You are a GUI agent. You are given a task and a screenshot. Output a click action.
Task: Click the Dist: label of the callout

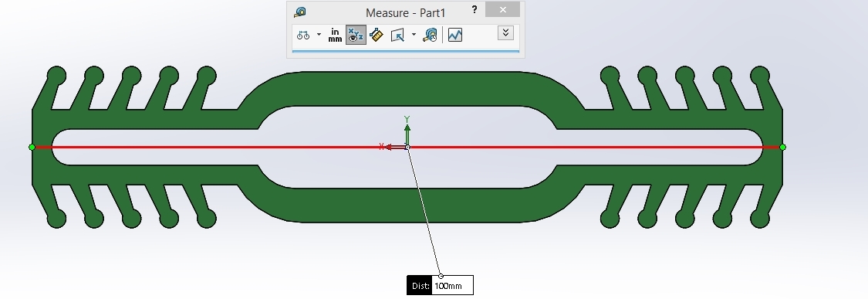tap(420, 286)
